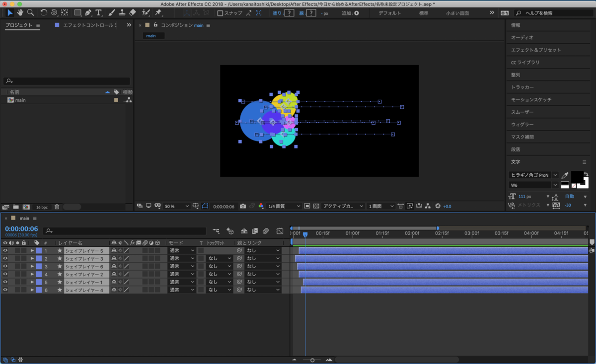This screenshot has height=364, width=596.
Task: Click the text fill color swatch
Action: tap(577, 176)
